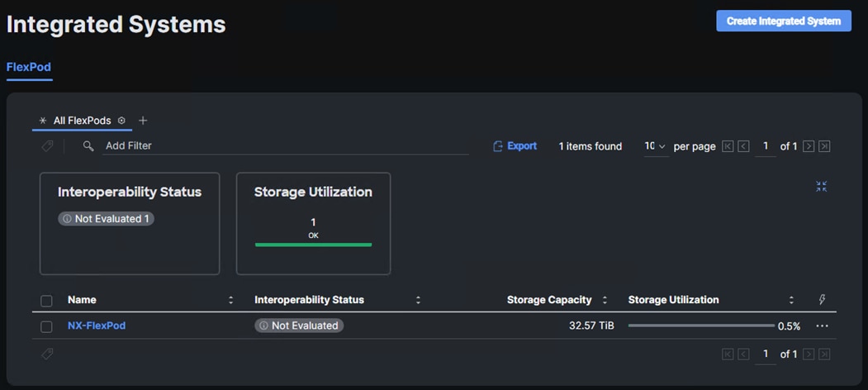Add a new view tab with plus icon
This screenshot has height=390, width=868.
[x=143, y=121]
